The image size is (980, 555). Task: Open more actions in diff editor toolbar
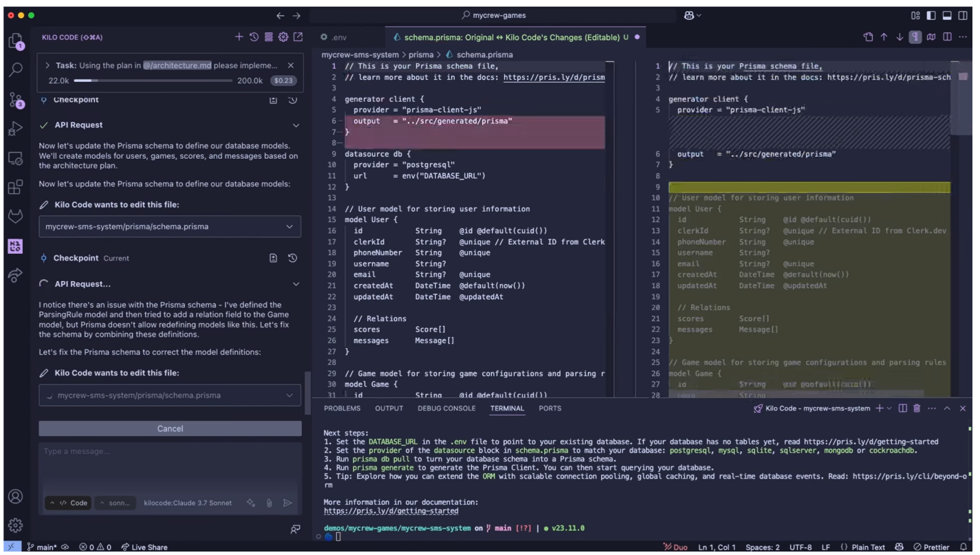coord(963,36)
